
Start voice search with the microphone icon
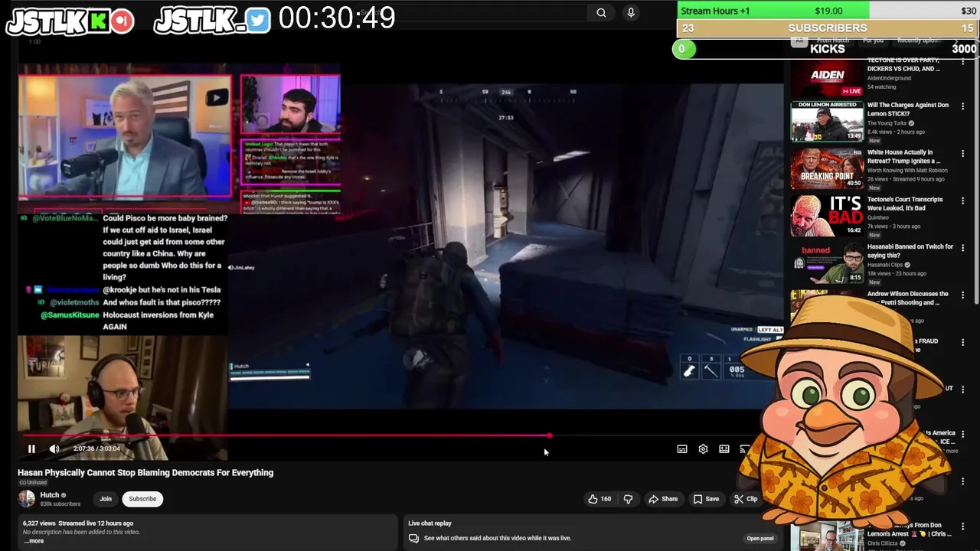coord(631,12)
